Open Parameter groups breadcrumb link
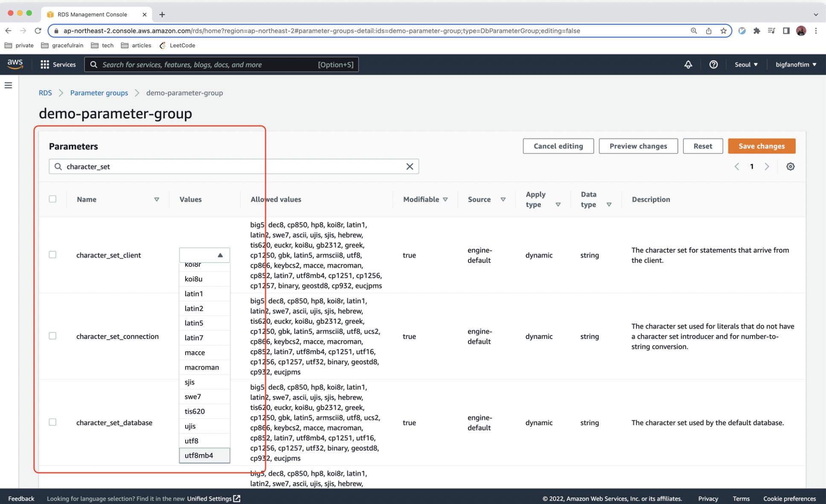Viewport: 826px width, 504px height. pyautogui.click(x=99, y=93)
